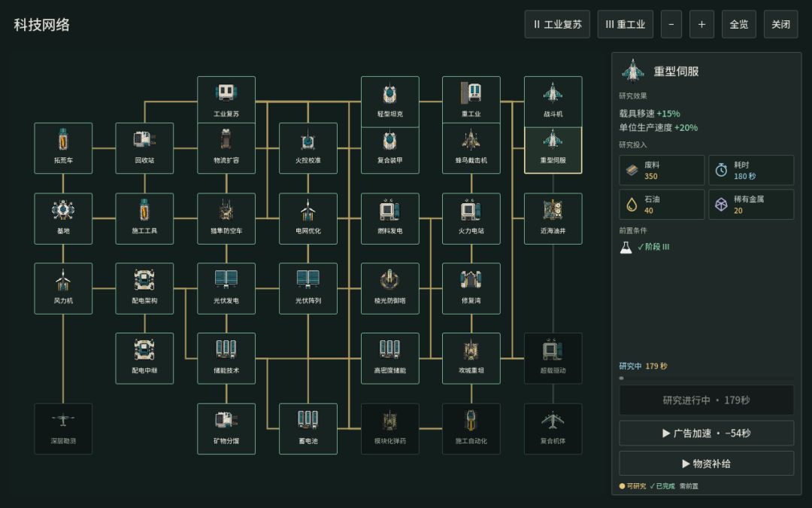Select the locked 施工自动化 tech node
The width and height of the screenshot is (812, 508).
[471, 429]
